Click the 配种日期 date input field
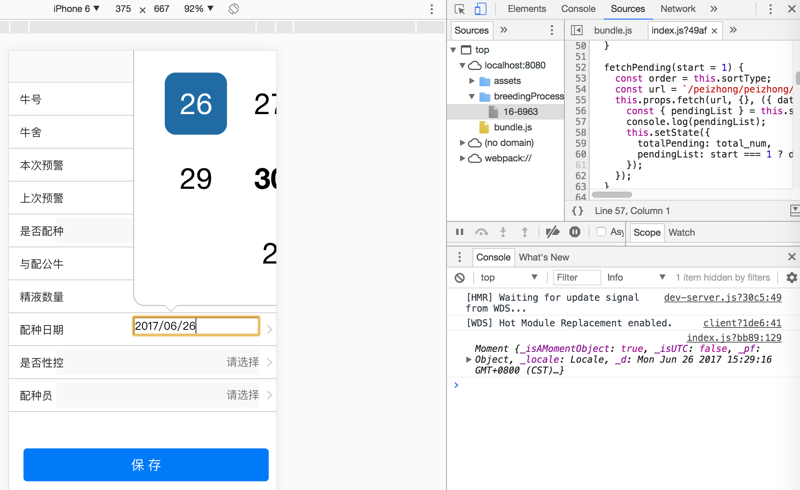The height and width of the screenshot is (490, 800). tap(196, 326)
